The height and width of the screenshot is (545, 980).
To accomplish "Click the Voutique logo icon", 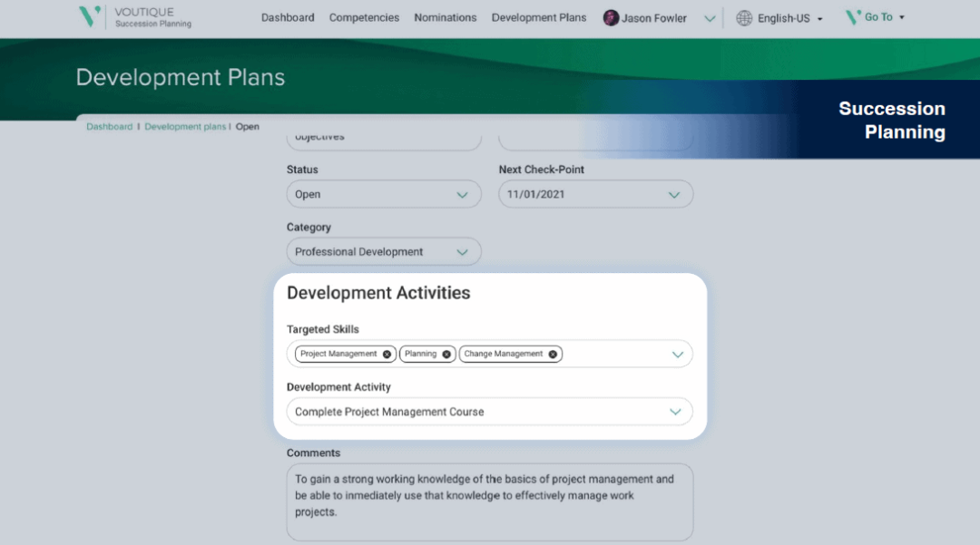I will (x=89, y=16).
